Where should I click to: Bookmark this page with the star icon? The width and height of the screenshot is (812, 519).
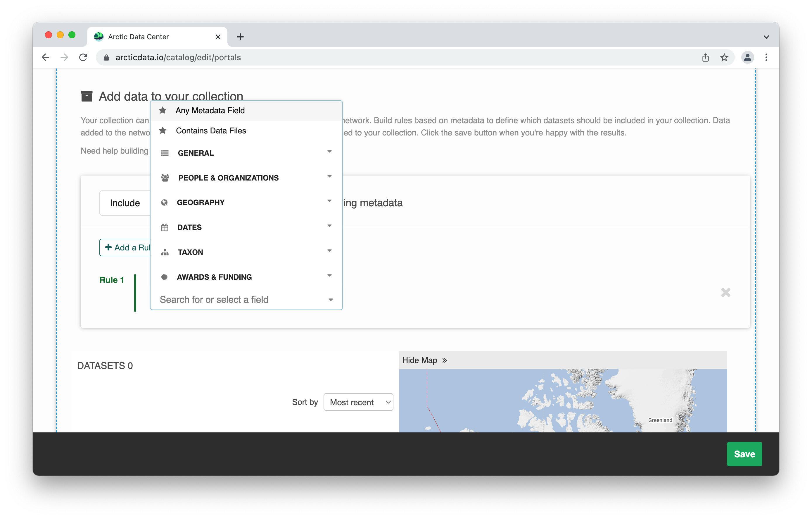[x=724, y=58]
